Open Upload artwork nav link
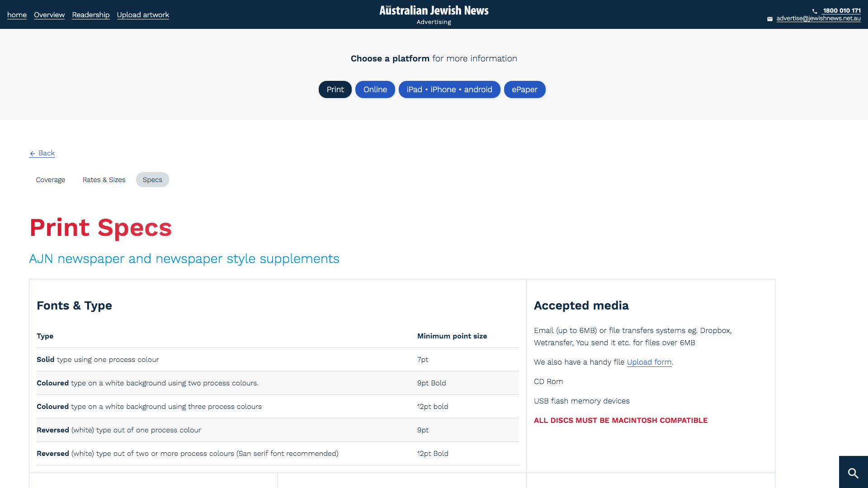 (143, 14)
